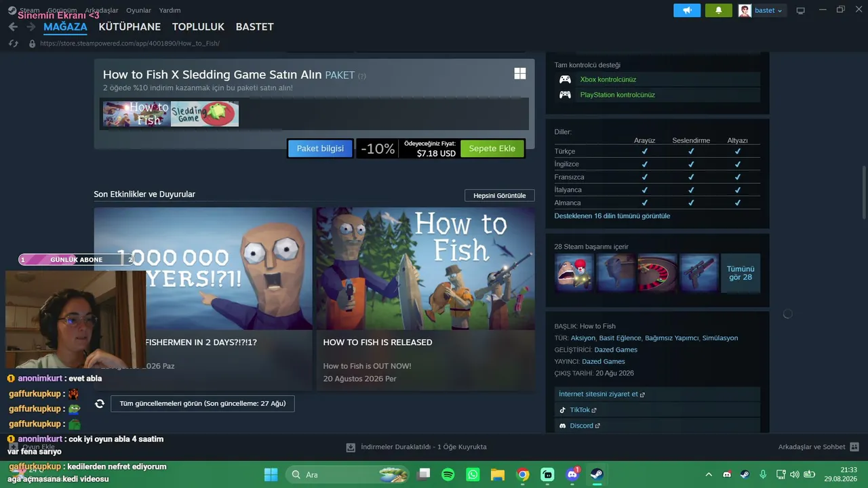Open Spotify from the taskbar

coord(448,474)
